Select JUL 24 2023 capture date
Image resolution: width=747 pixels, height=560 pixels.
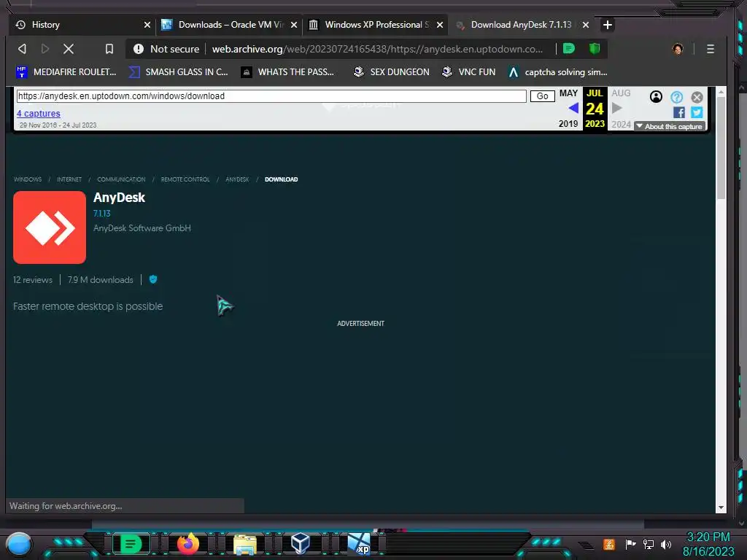[x=595, y=108]
